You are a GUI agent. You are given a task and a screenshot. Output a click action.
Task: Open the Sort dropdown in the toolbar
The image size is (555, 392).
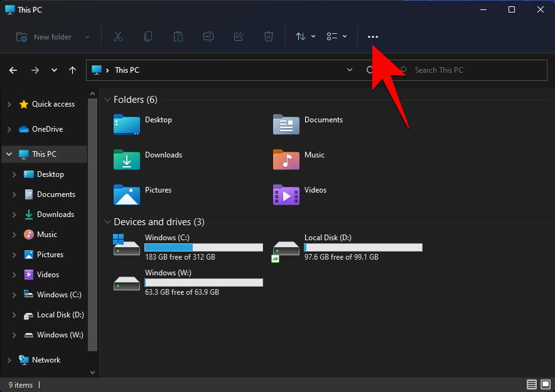tap(304, 36)
